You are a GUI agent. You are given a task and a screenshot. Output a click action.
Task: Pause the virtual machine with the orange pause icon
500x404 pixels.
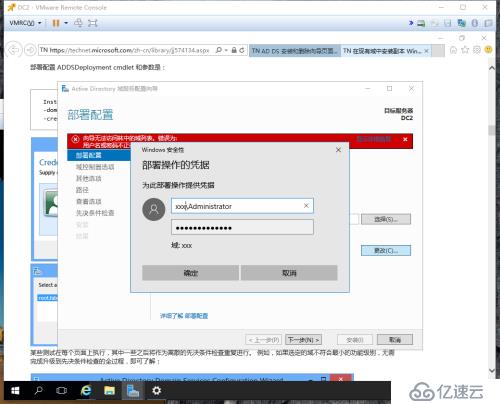56,23
